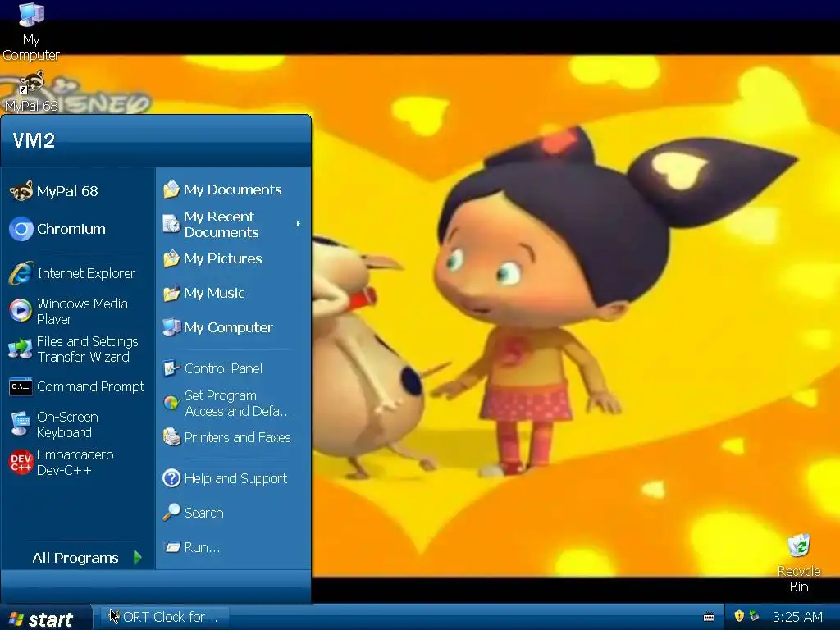This screenshot has height=630, width=840.
Task: Open the Control Panel icon
Action: pyautogui.click(x=171, y=368)
